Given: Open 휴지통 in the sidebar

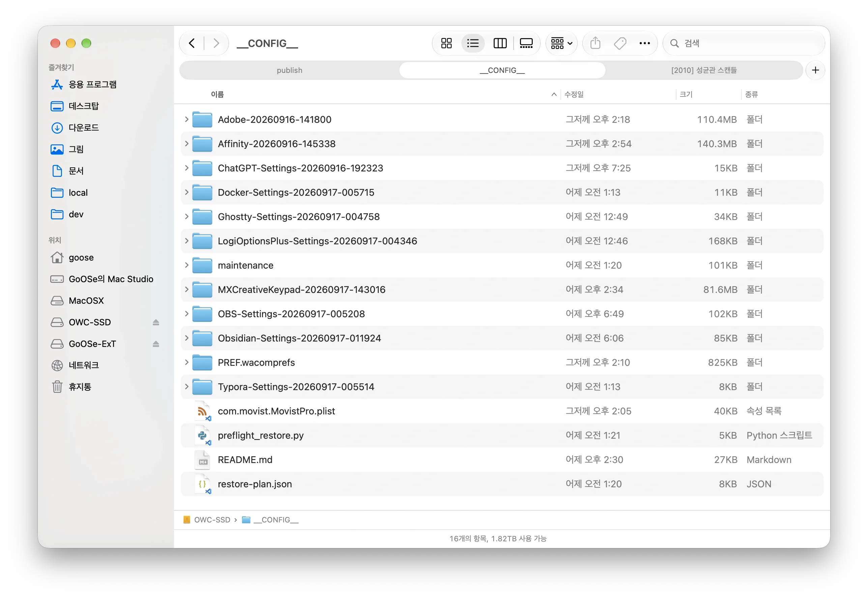Looking at the screenshot, I should click(71, 387).
